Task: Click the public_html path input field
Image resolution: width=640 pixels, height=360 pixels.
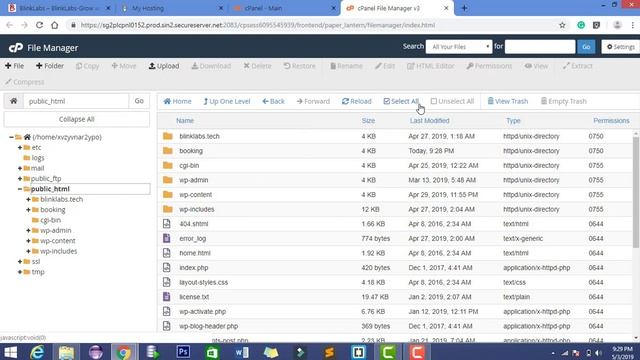Action: 76,101
